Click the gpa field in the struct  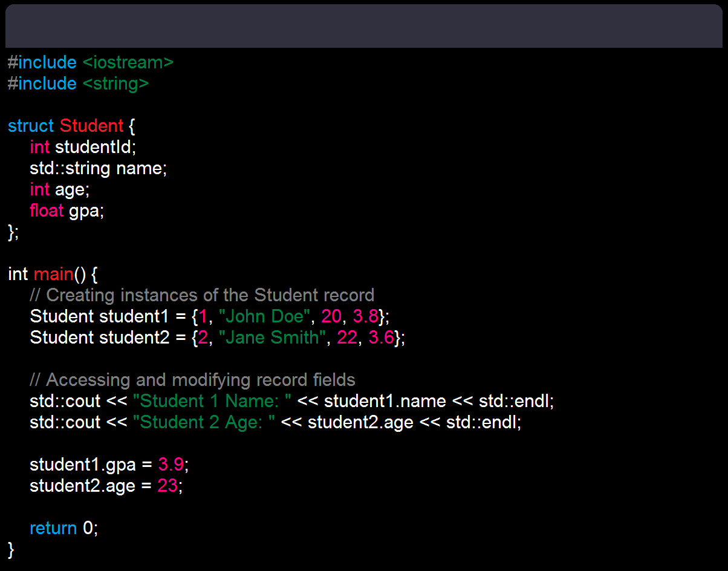pyautogui.click(x=83, y=212)
